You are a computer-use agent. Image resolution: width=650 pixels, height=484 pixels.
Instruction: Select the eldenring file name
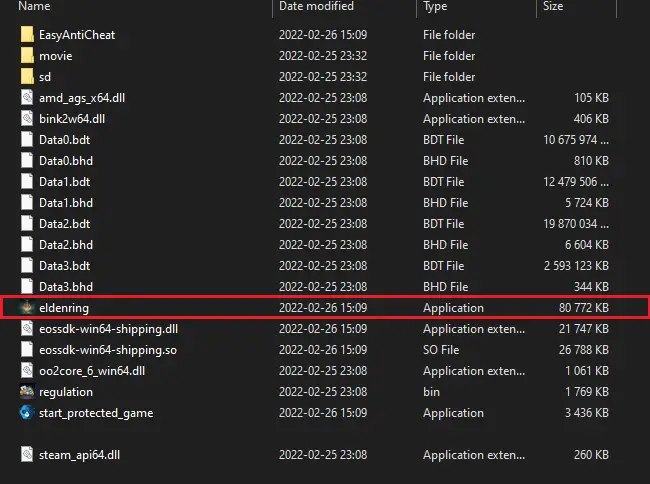(64, 308)
